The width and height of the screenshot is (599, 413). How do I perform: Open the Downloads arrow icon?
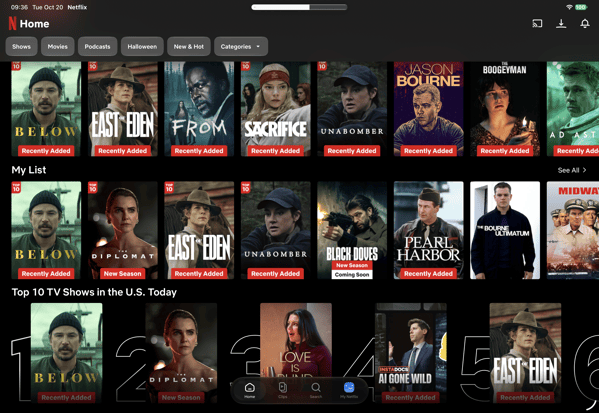(561, 24)
